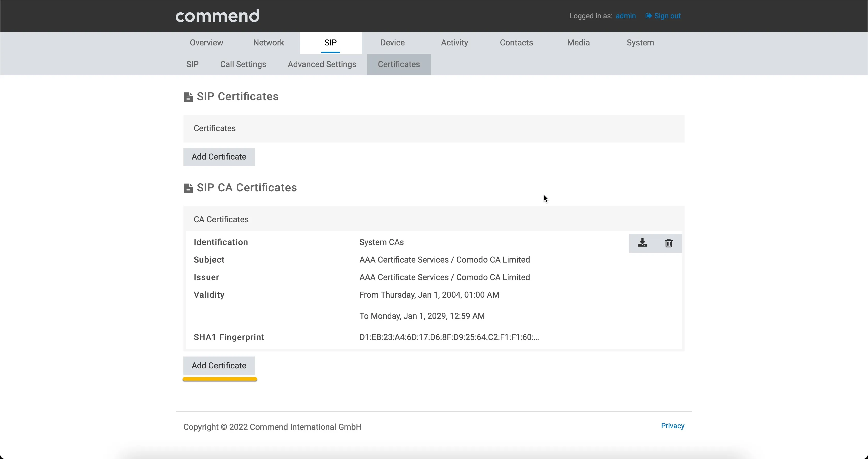The height and width of the screenshot is (459, 868).
Task: Click the SIP Certificates heading document icon
Action: (x=188, y=97)
